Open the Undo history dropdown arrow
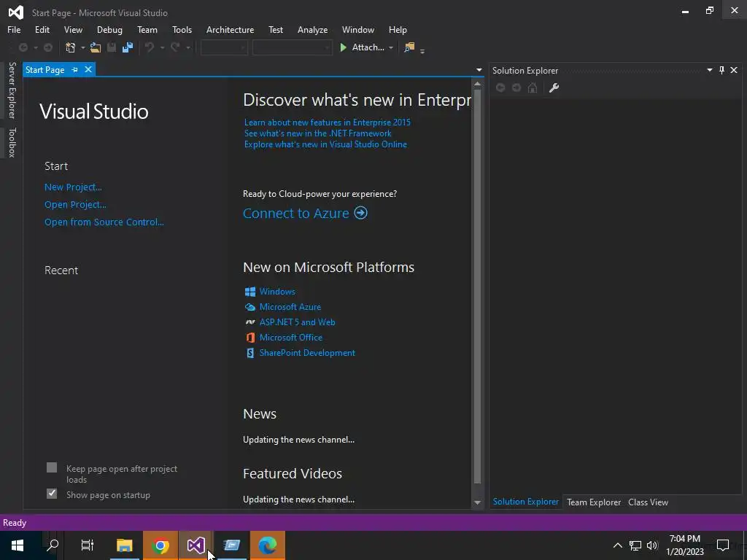Viewport: 747px width, 560px height. click(x=162, y=47)
